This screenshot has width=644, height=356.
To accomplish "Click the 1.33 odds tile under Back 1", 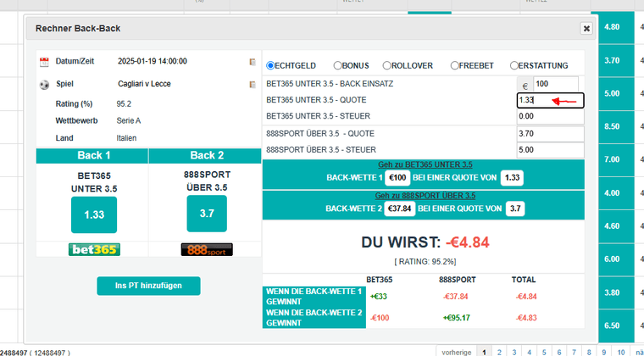I will (x=94, y=214).
